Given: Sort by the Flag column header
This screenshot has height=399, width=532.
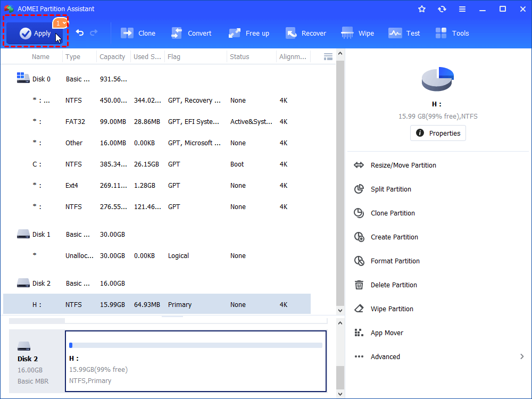Looking at the screenshot, I should [x=174, y=57].
